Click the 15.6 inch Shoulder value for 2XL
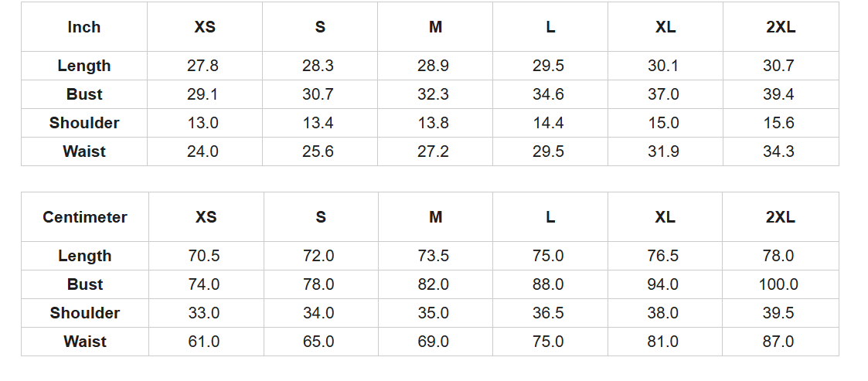 (x=778, y=123)
